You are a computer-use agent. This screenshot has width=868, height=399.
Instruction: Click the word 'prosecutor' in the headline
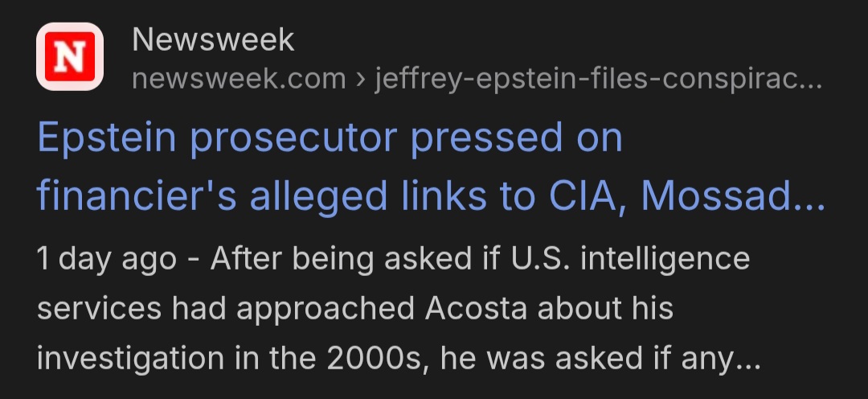293,140
